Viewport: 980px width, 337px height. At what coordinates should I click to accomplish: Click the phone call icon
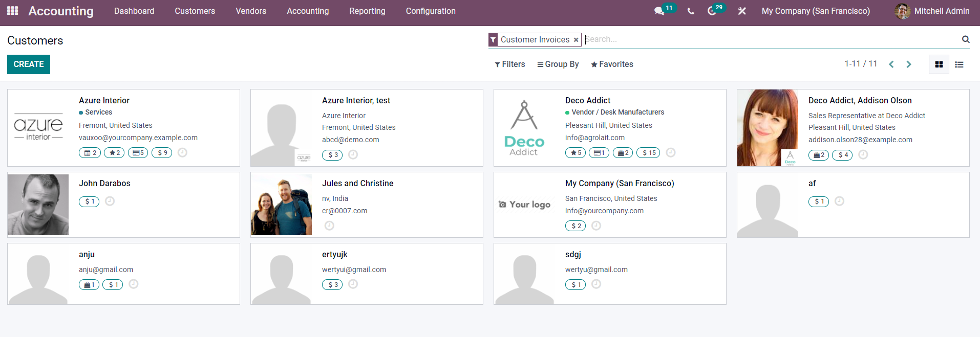pyautogui.click(x=691, y=11)
